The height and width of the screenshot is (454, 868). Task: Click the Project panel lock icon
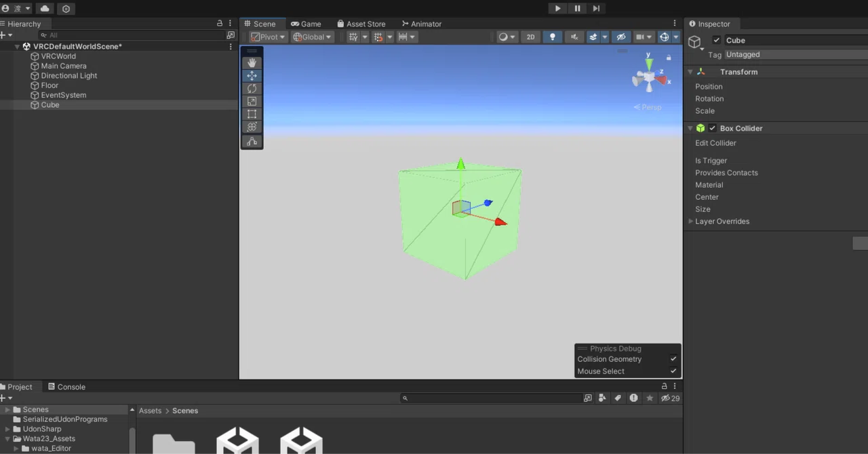click(x=665, y=386)
